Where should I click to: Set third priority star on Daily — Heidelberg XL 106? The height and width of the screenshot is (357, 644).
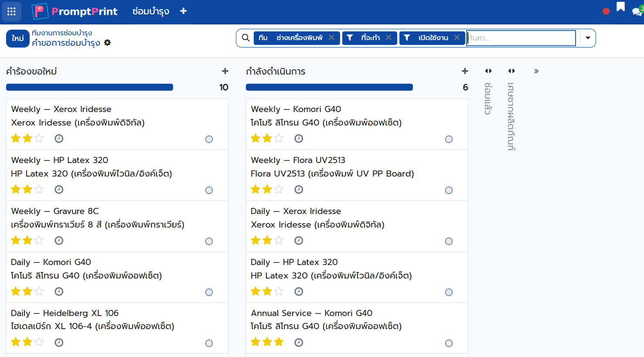pos(39,343)
